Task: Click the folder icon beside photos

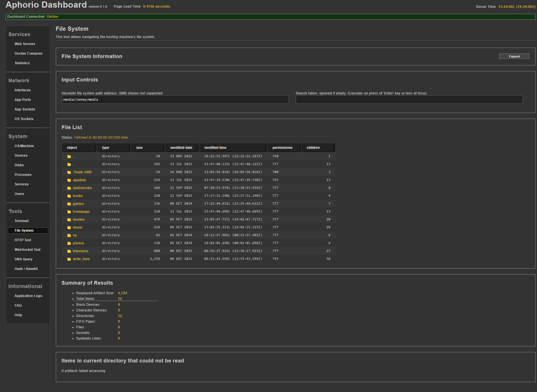Action: pos(69,243)
